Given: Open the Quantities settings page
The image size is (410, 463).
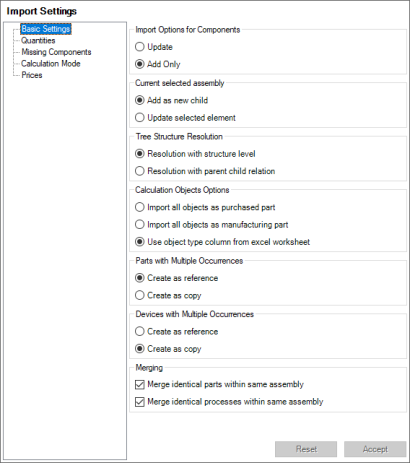Looking at the screenshot, I should pos(38,40).
